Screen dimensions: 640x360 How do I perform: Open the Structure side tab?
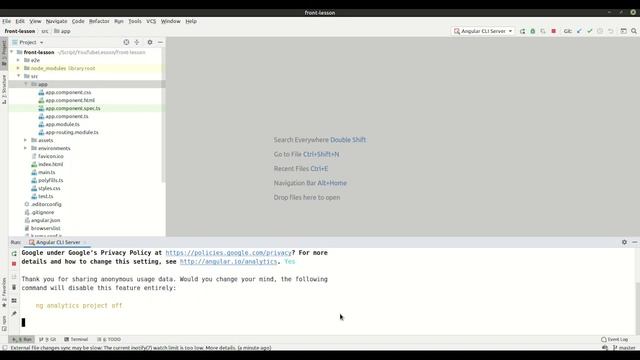click(x=4, y=89)
